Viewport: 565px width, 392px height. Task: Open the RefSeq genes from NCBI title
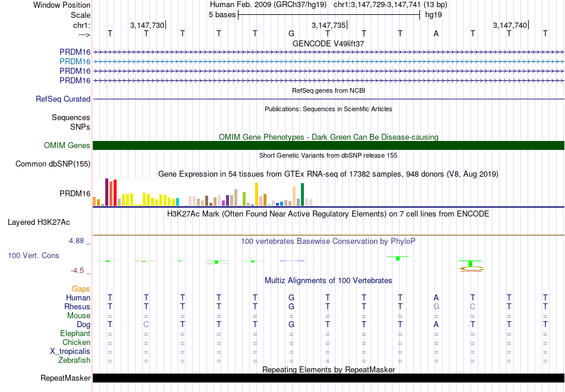tap(328, 90)
